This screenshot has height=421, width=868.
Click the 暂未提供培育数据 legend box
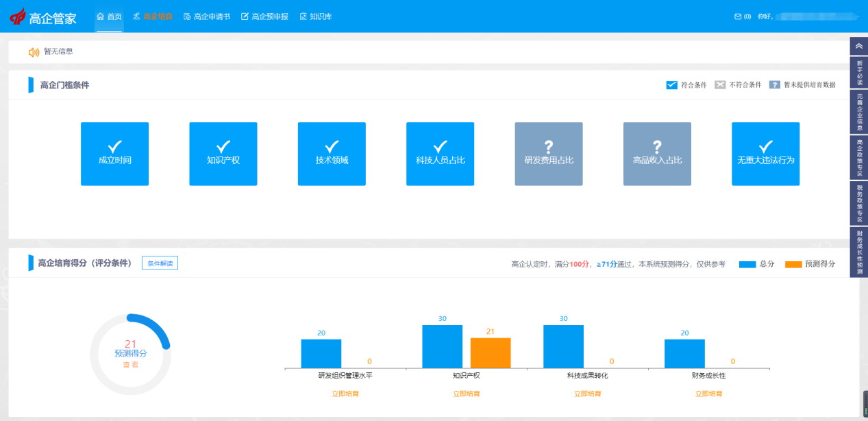pos(774,85)
